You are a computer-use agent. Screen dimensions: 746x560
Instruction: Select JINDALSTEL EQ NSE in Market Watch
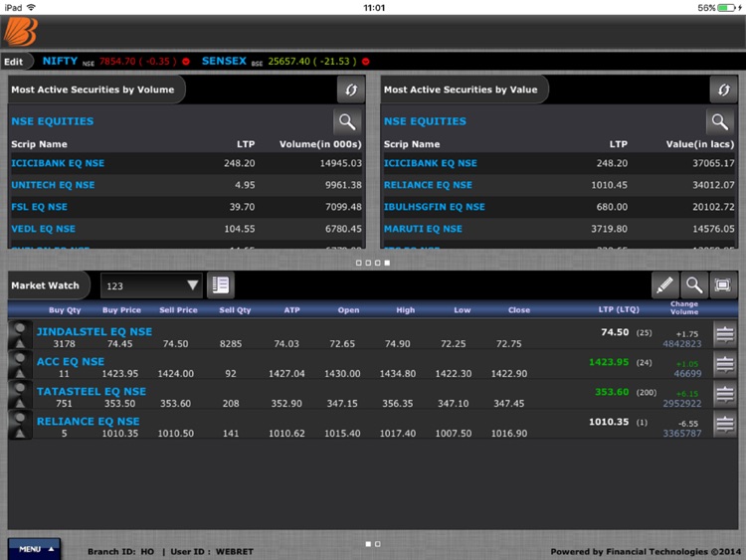[94, 331]
